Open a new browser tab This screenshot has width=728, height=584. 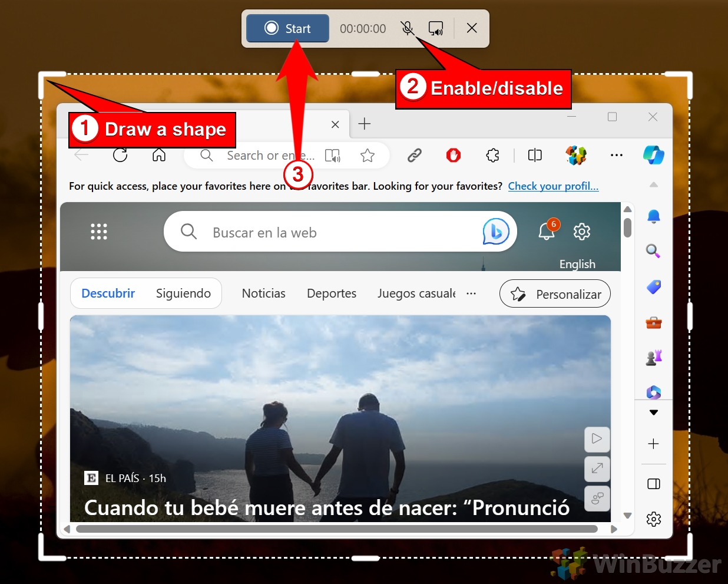[365, 124]
